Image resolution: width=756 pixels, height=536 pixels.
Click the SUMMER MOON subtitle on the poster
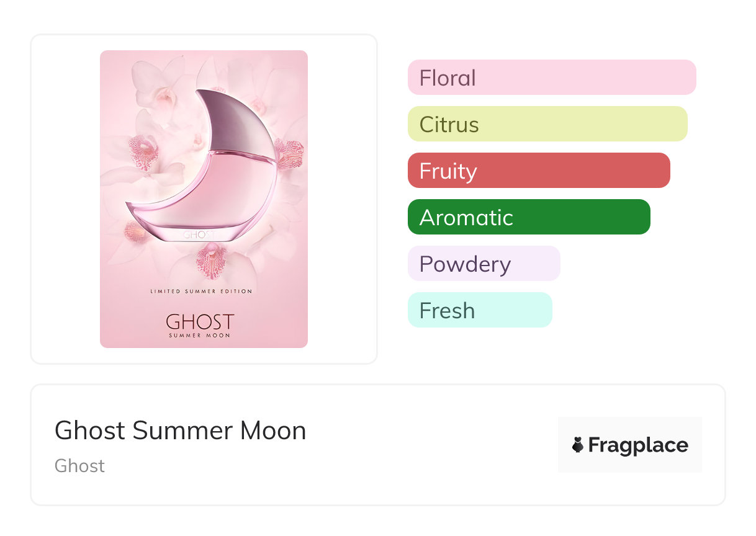(200, 336)
